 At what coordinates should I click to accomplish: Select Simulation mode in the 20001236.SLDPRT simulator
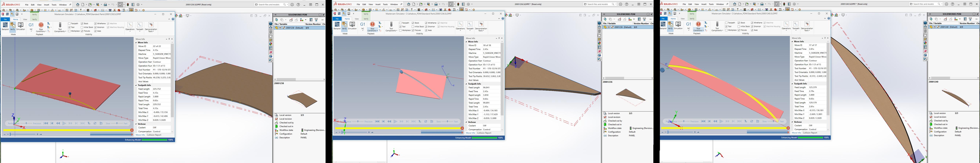[x=352, y=26]
